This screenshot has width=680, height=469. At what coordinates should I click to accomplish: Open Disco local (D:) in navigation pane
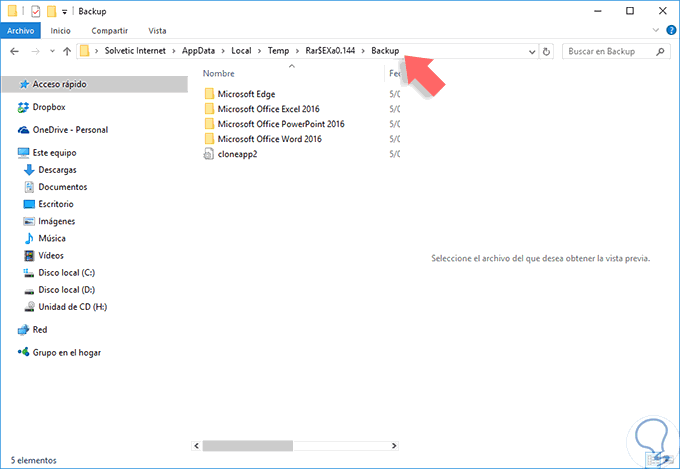point(66,289)
